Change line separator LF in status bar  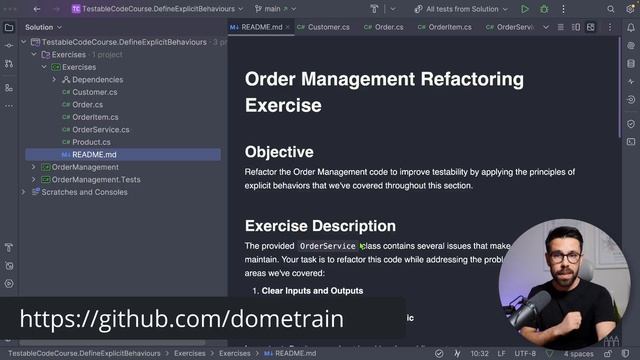coord(501,353)
